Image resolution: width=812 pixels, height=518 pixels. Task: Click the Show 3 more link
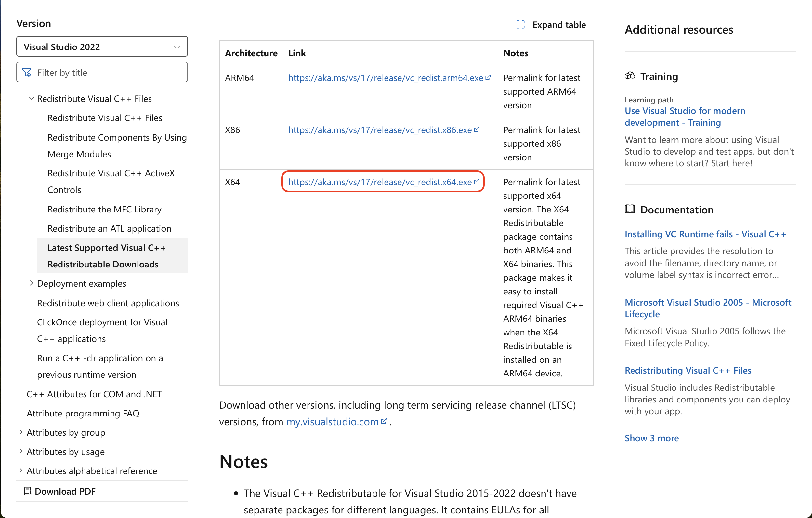click(651, 438)
